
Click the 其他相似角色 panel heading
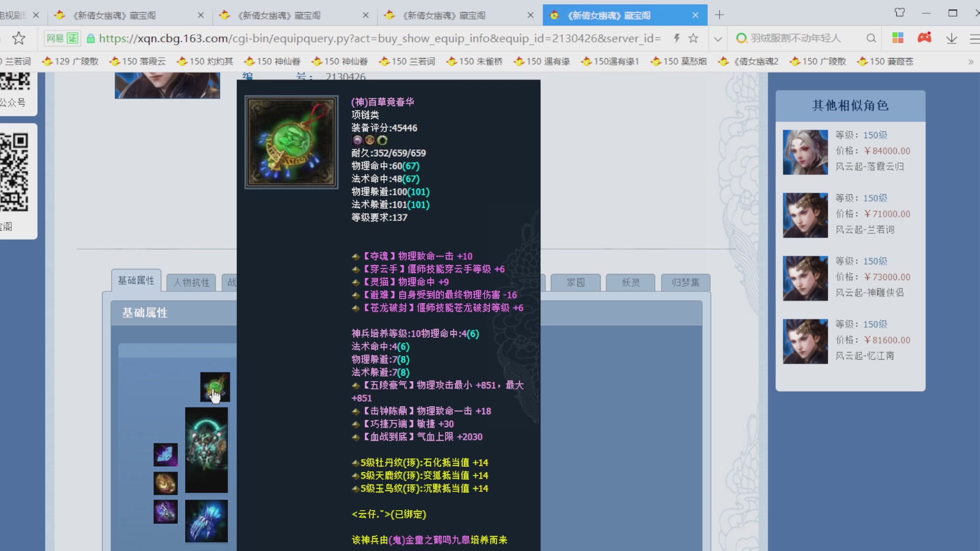pyautogui.click(x=850, y=106)
